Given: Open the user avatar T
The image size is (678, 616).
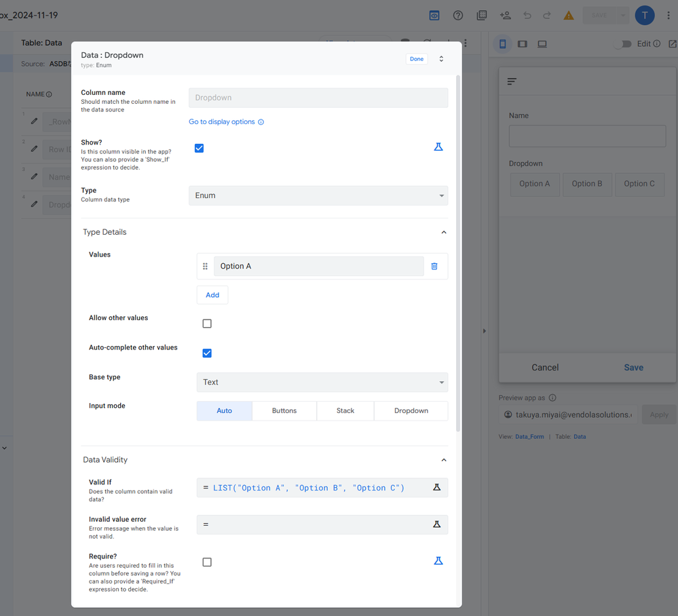Looking at the screenshot, I should 644,16.
